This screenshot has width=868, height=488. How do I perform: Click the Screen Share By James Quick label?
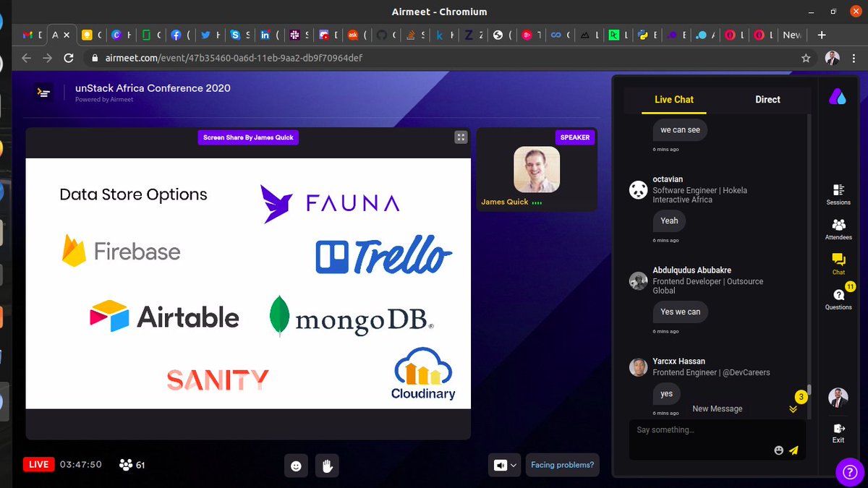[248, 137]
